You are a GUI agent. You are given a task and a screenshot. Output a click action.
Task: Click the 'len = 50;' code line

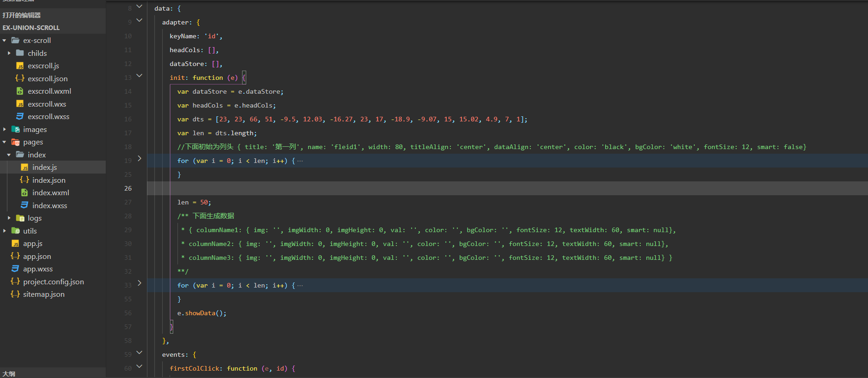point(194,202)
